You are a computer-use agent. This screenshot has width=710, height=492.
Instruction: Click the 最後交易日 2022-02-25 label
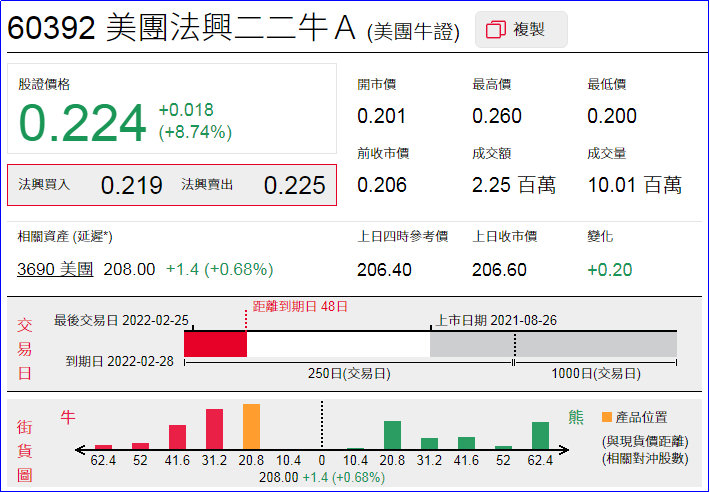pos(121,320)
